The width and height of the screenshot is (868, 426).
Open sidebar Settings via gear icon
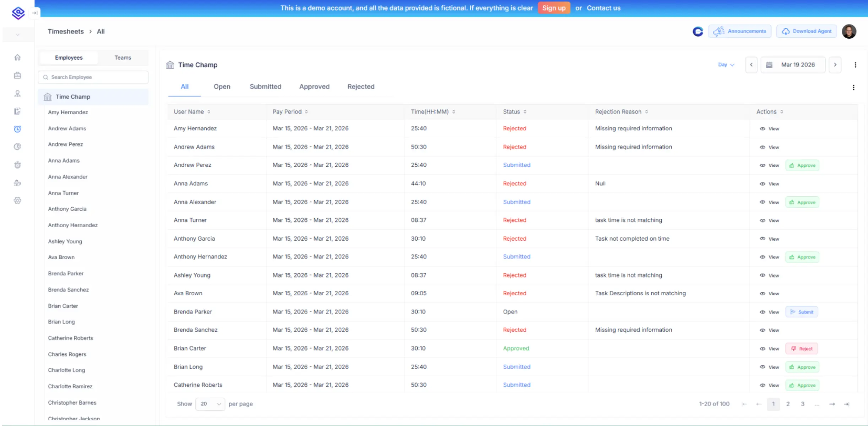(17, 201)
